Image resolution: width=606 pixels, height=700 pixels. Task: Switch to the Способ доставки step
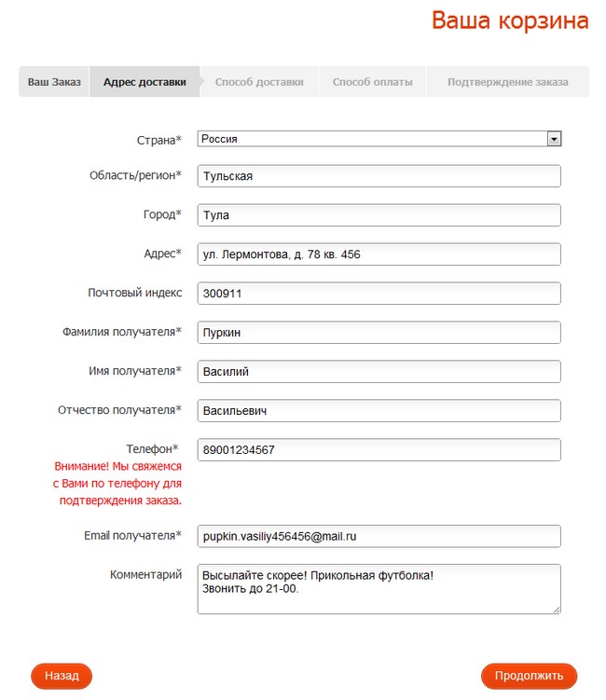259,82
